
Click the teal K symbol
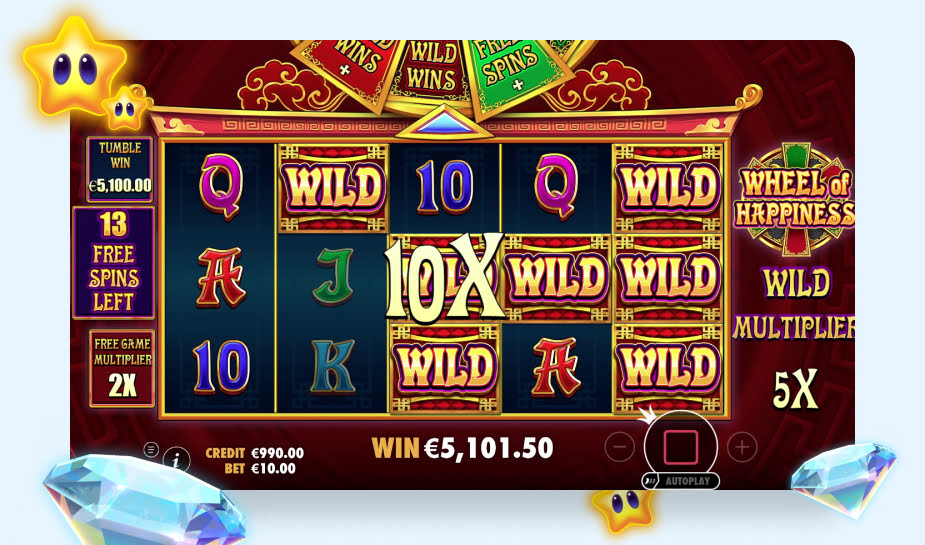332,366
